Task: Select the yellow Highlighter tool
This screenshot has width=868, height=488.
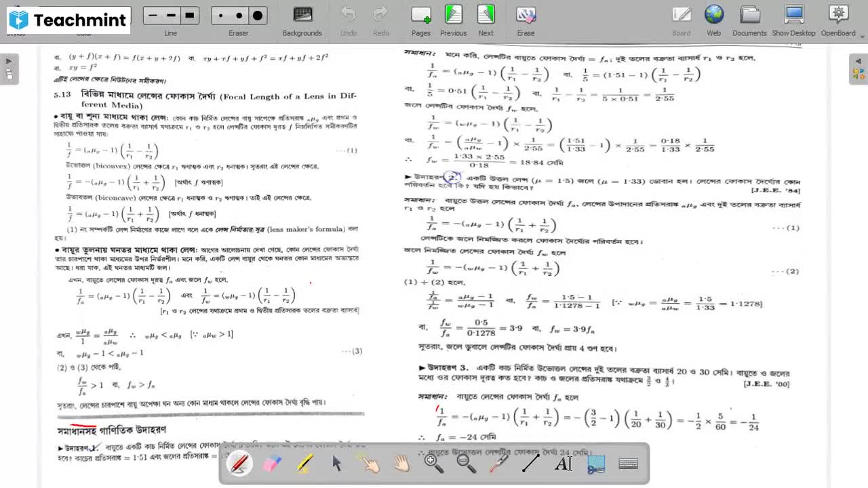Action: pos(304,464)
